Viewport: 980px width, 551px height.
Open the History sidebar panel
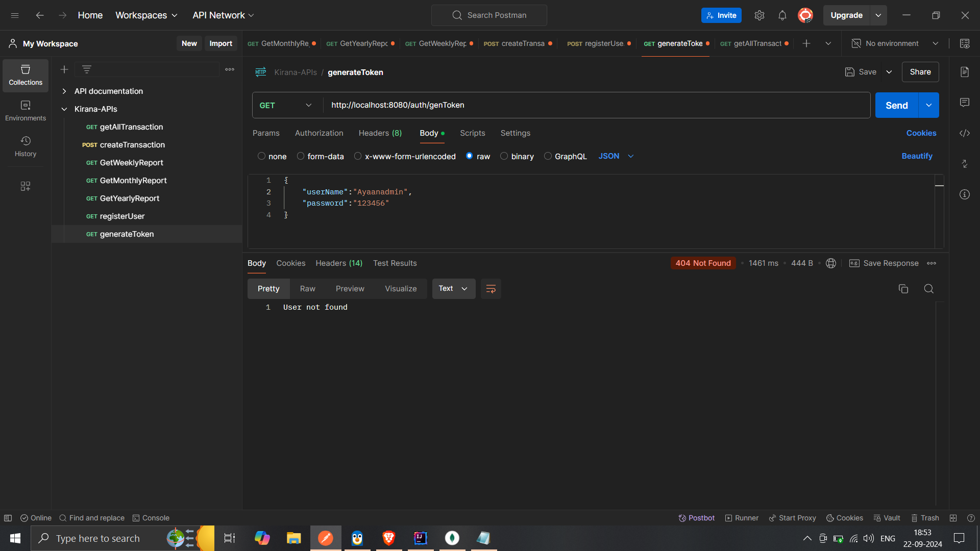click(x=25, y=146)
